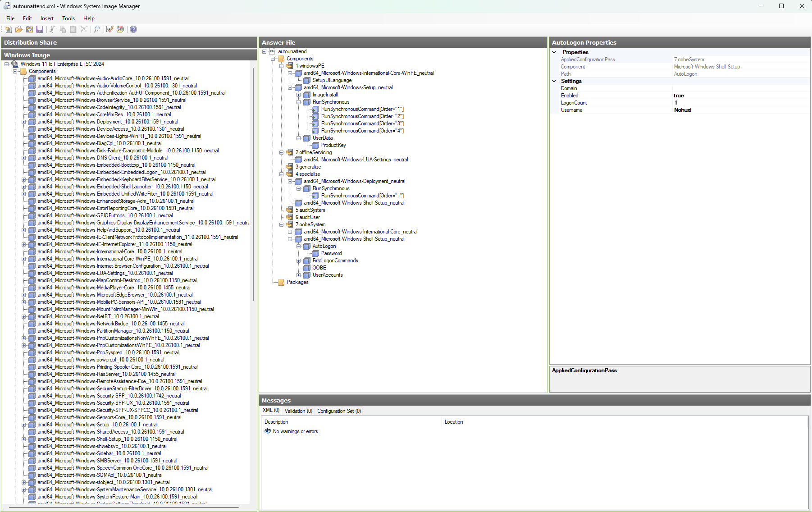Switch to the XML (0) messages tab
Viewport: 812px width, 512px height.
coord(271,411)
